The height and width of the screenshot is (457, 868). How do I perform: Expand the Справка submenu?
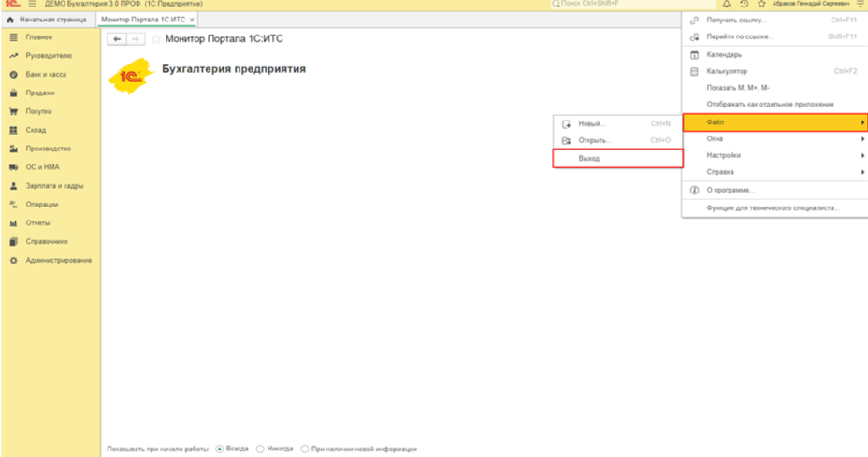(x=775, y=172)
